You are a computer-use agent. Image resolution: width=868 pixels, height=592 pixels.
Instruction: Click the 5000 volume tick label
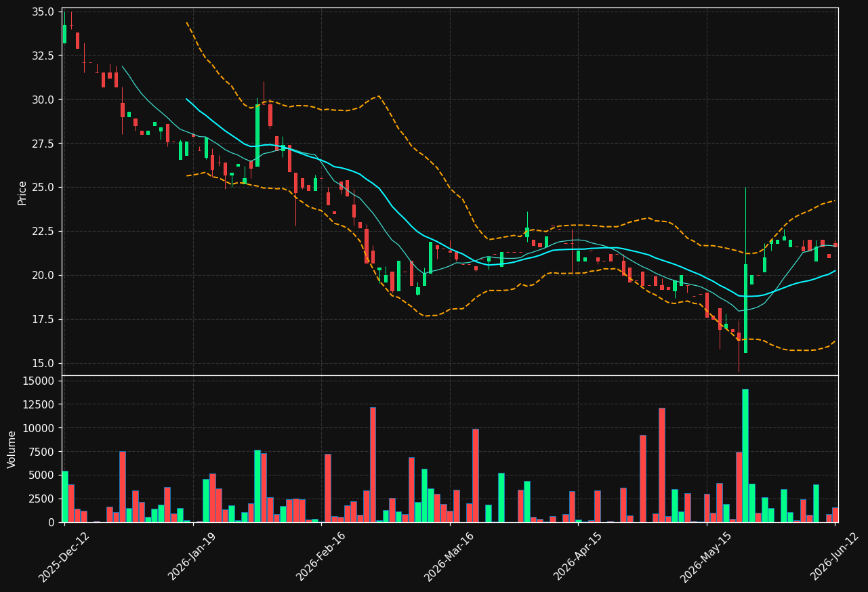click(x=42, y=475)
